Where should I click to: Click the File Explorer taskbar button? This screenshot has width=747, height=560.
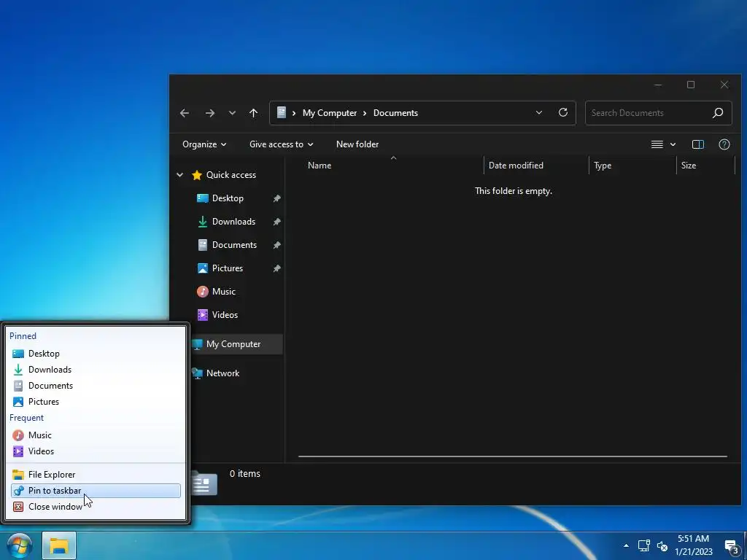pyautogui.click(x=59, y=545)
